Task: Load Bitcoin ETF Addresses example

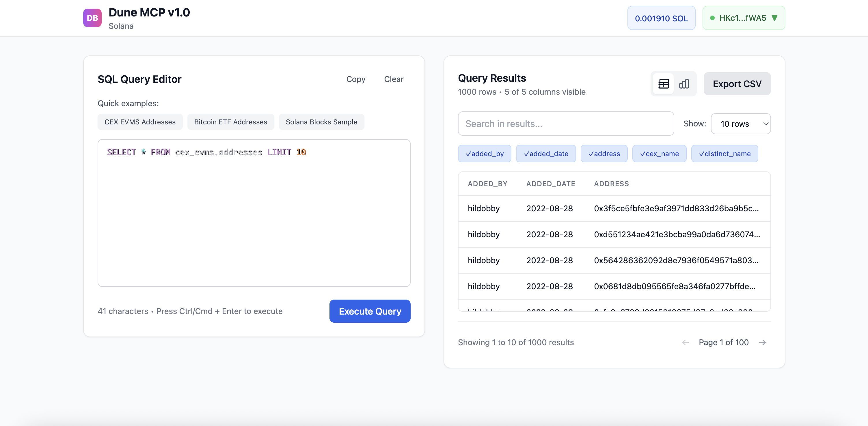Action: [230, 122]
